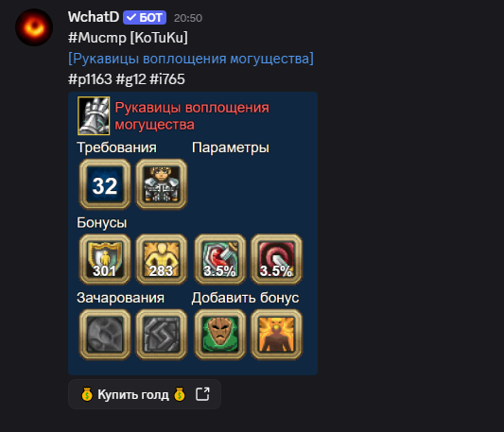The image size is (504, 432).
Task: Click the golden figure bonus icon 283
Action: coord(162,259)
